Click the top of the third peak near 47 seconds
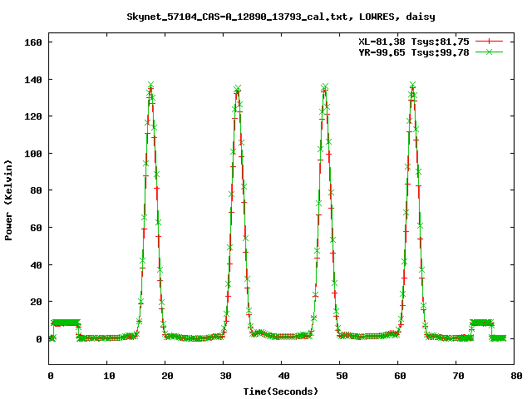Screen dimensions: 532x399 point(325,87)
